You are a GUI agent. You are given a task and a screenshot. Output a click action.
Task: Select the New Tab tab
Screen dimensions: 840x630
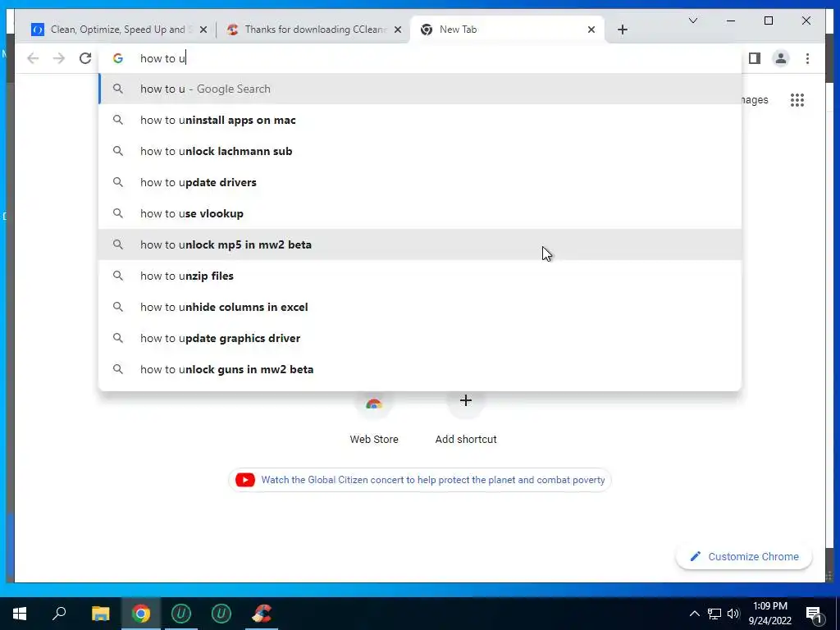coord(507,30)
